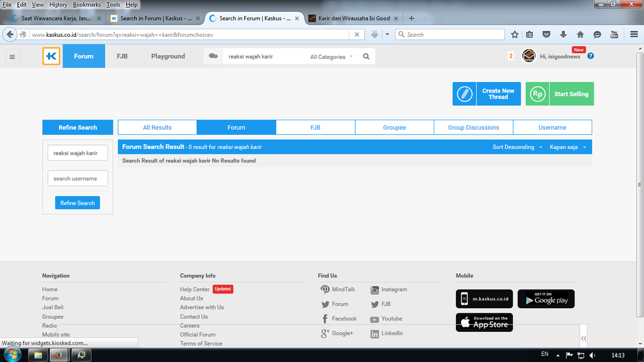Open the Help Center link
The image size is (644, 362).
[195, 290]
